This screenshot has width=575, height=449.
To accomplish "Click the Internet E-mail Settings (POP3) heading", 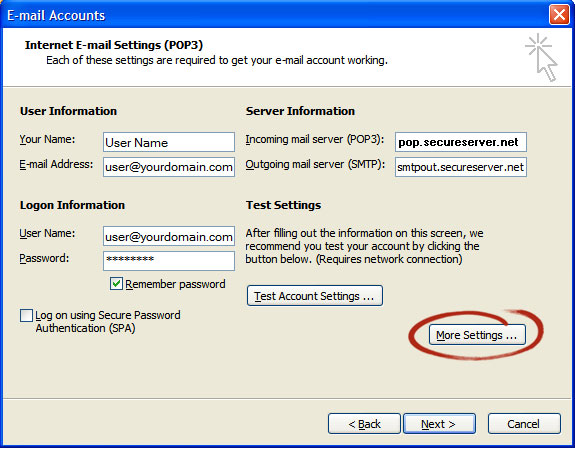I will 114,45.
